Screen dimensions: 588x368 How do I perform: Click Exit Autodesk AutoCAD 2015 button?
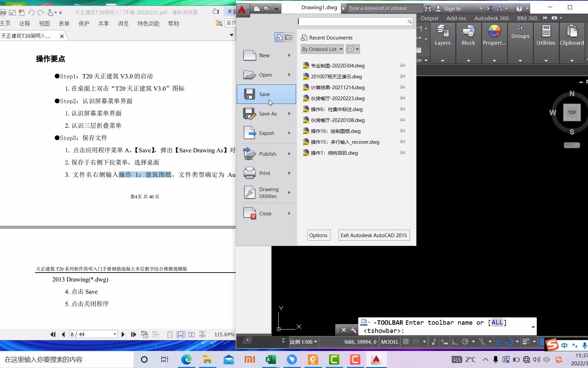click(x=374, y=235)
